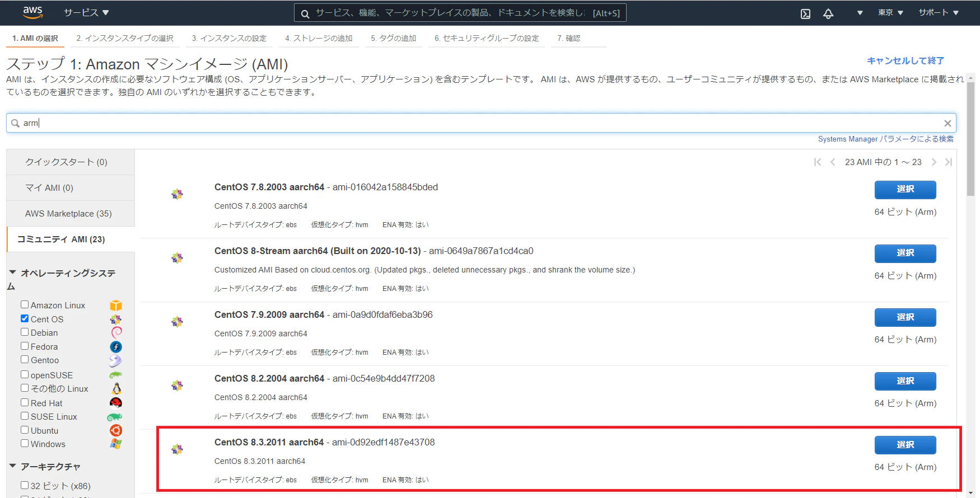Click the Gentoo logo icon
This screenshot has height=498, width=980.
pyautogui.click(x=115, y=361)
